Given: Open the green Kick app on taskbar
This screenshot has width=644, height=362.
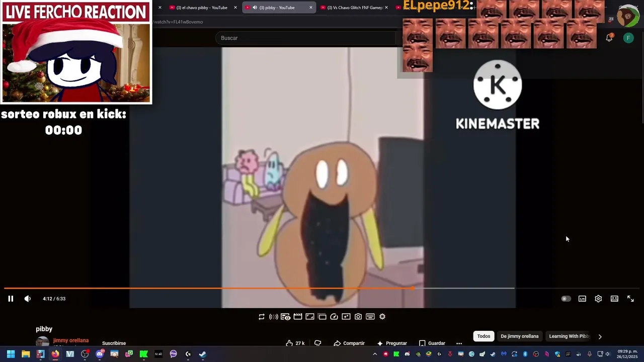Looking at the screenshot, I should tap(143, 354).
